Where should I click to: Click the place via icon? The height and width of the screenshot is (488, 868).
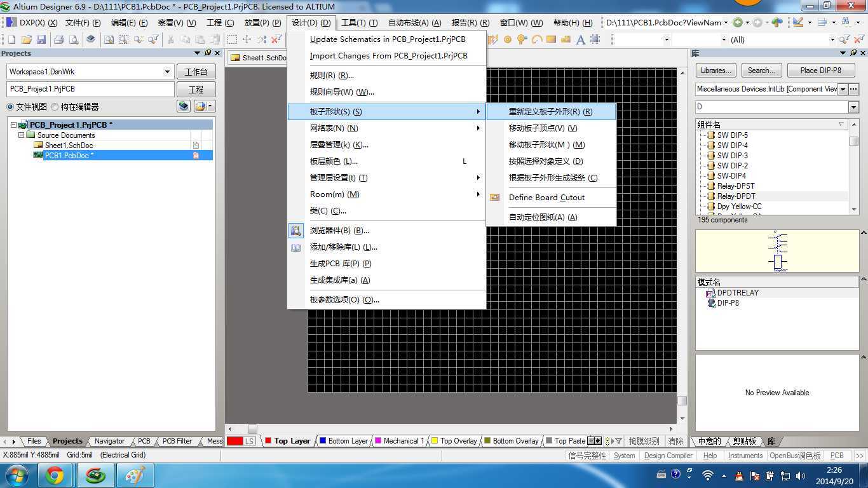[x=522, y=39]
